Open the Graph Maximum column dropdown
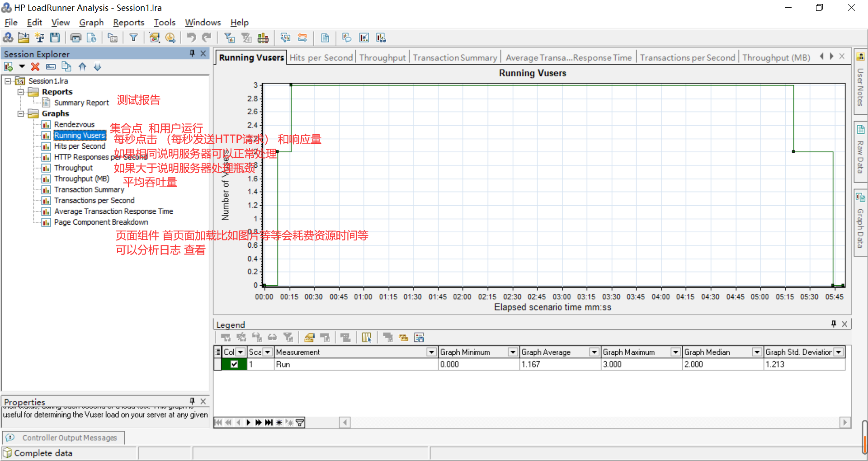 point(676,352)
